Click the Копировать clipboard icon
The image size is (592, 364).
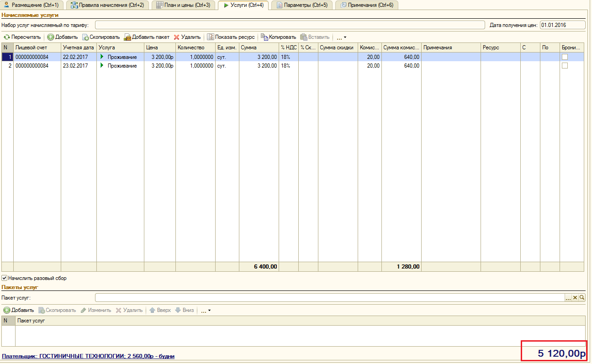[264, 37]
